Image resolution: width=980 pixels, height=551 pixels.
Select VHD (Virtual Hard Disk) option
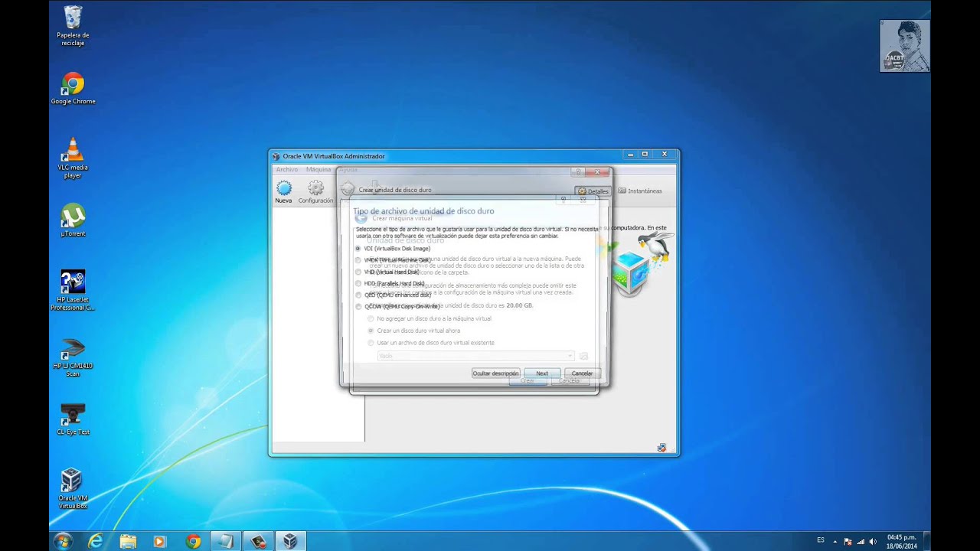(x=387, y=272)
